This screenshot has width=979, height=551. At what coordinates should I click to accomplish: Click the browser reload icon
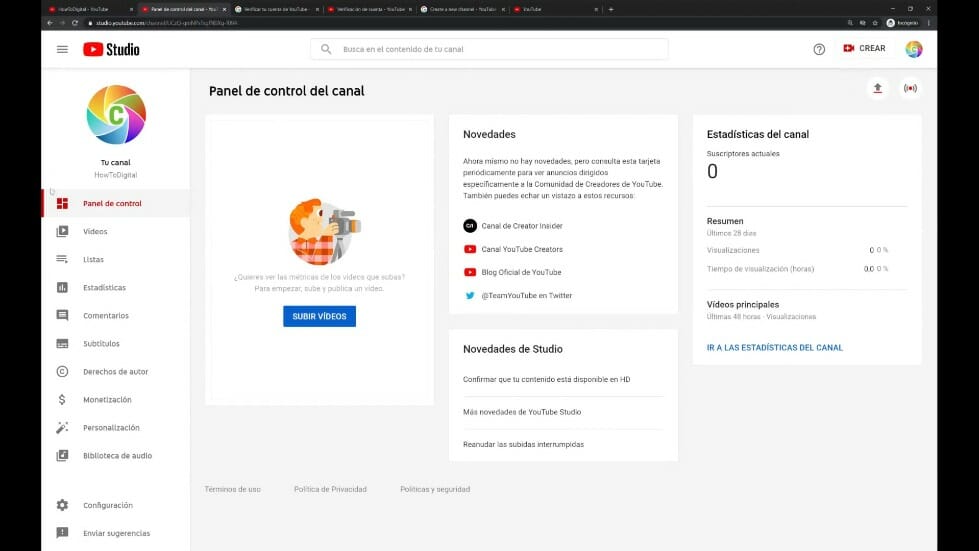coord(75,23)
